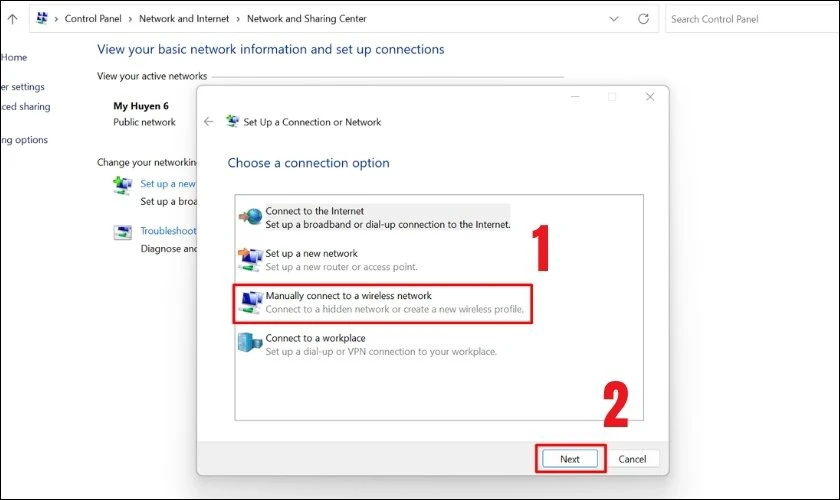Click the Troubleshoot problems icon
840x500 pixels.
[123, 233]
